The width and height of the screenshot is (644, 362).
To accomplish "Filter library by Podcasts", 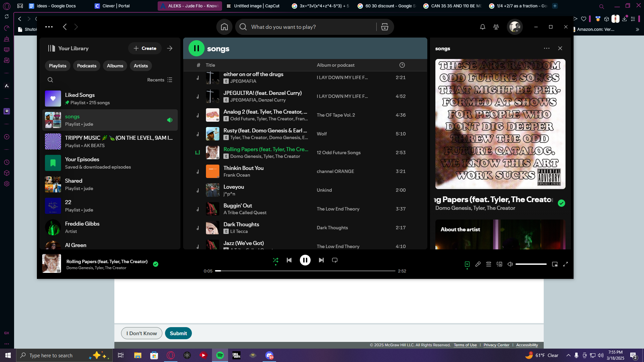I will point(87,66).
